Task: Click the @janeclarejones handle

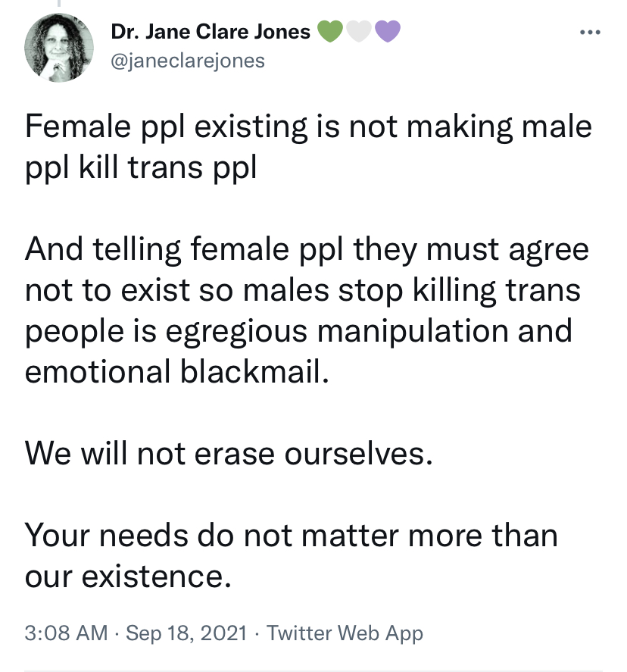Action: point(188,61)
